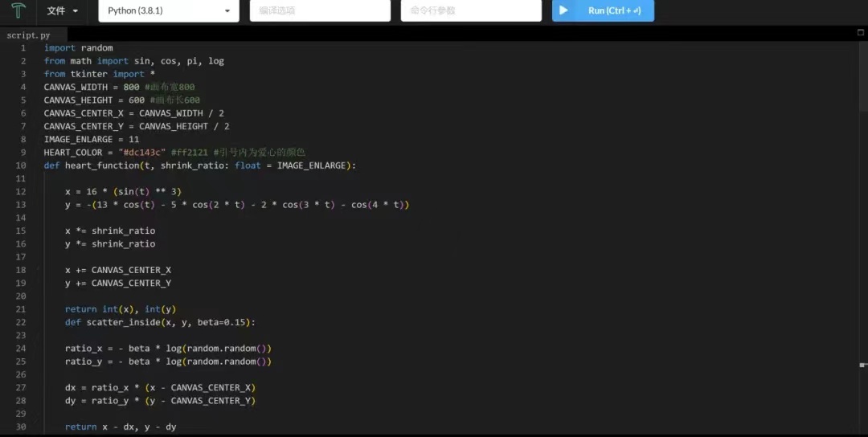Viewport: 868px width, 437px height.
Task: Click the green T logo icon
Action: (x=17, y=11)
